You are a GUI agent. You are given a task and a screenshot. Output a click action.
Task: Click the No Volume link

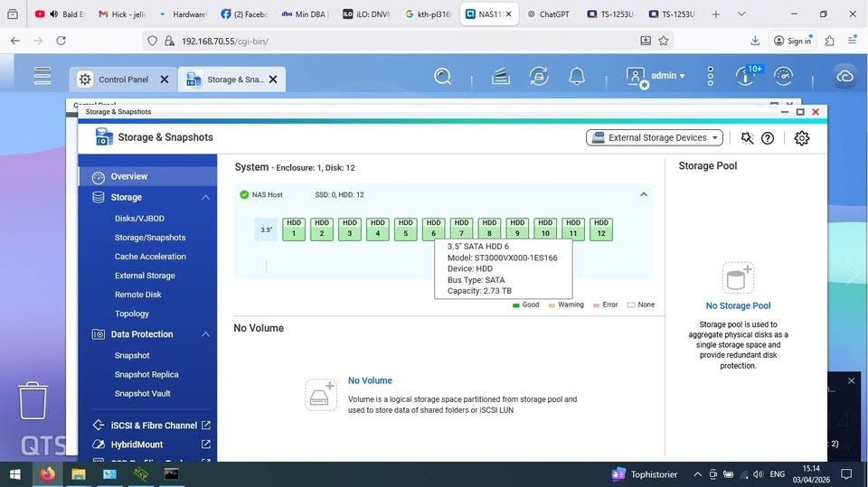tap(370, 380)
